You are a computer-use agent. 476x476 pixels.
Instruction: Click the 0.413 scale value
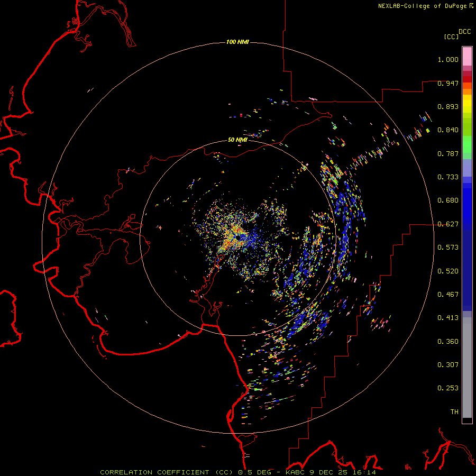tap(448, 318)
